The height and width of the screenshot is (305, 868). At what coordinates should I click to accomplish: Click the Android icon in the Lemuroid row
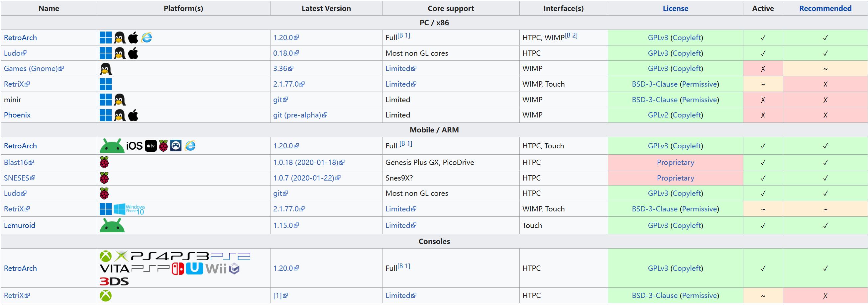coord(112,226)
